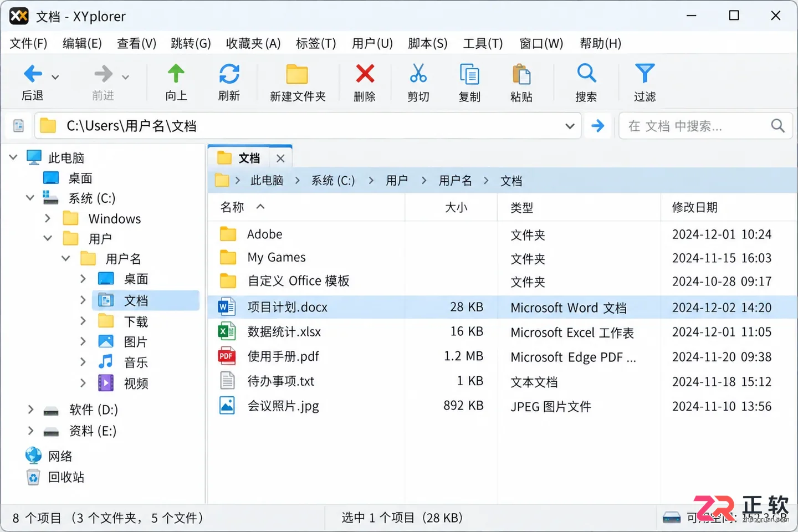Open the 搜索 magnifier toolbar tool
Image resolution: width=798 pixels, height=532 pixels.
pos(586,73)
